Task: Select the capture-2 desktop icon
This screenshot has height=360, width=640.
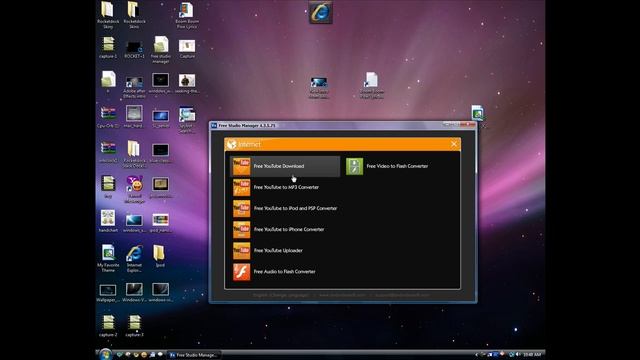Action: tap(108, 326)
